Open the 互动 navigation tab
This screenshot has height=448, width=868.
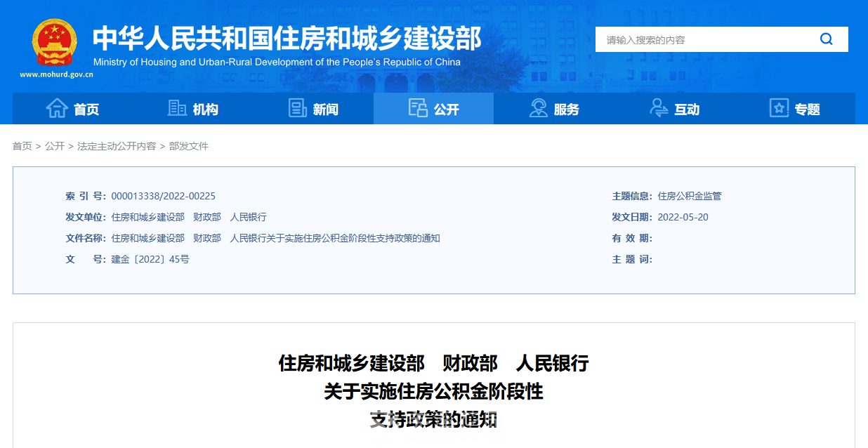(x=674, y=108)
